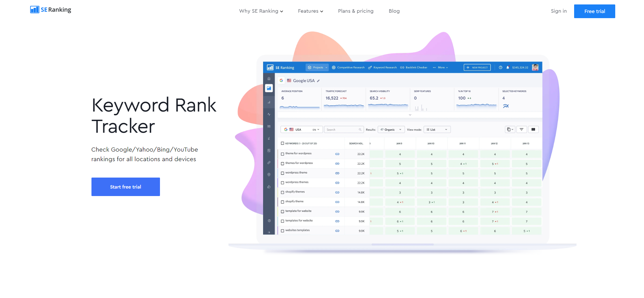Go to the Blog
Screen dimensions: 644x298
(394, 11)
